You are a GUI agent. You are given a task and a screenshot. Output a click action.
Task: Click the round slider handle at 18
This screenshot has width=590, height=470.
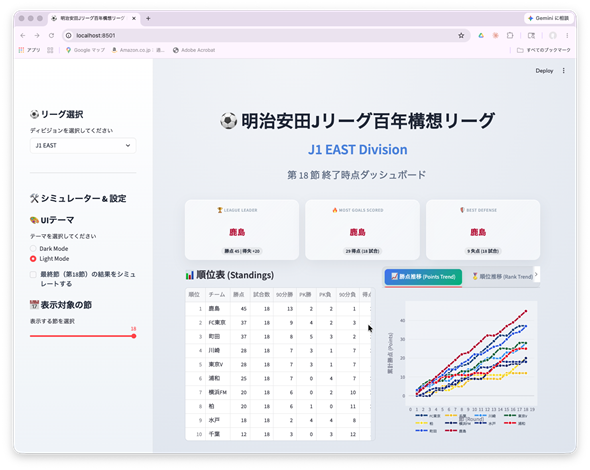click(134, 336)
